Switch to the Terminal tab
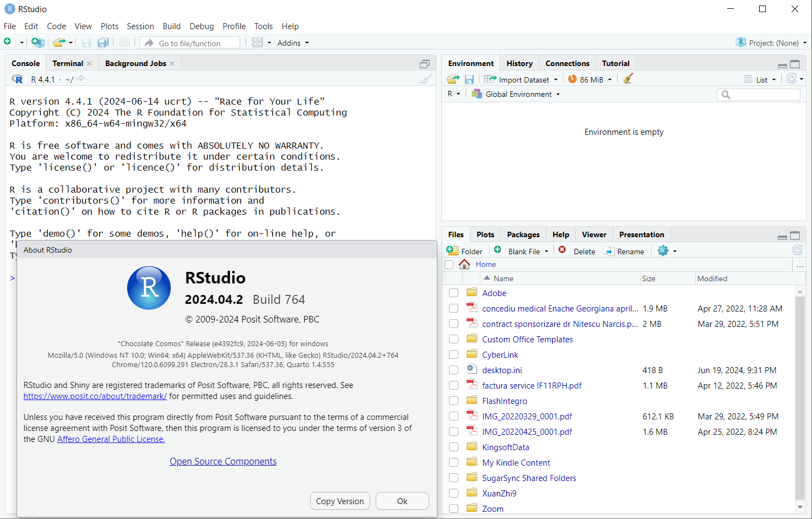The height and width of the screenshot is (519, 812). [x=68, y=63]
